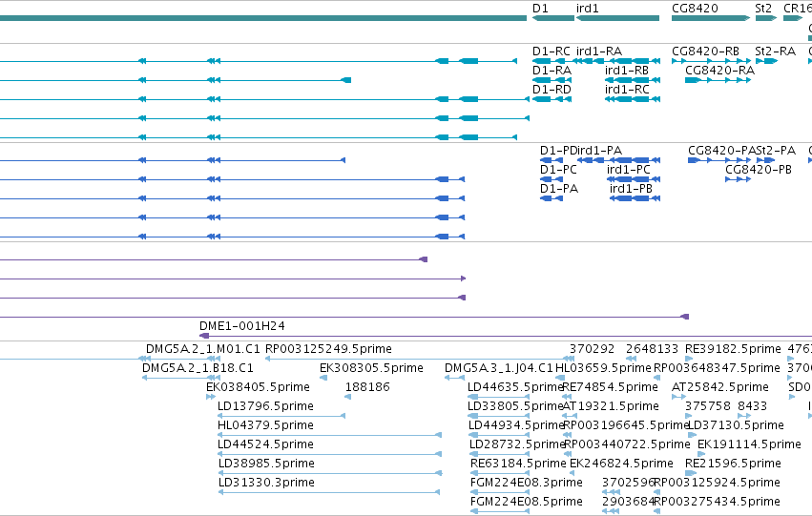Select the DME1-001H24 purple feature label
Viewport: 812px width, 516px height.
pos(241,326)
